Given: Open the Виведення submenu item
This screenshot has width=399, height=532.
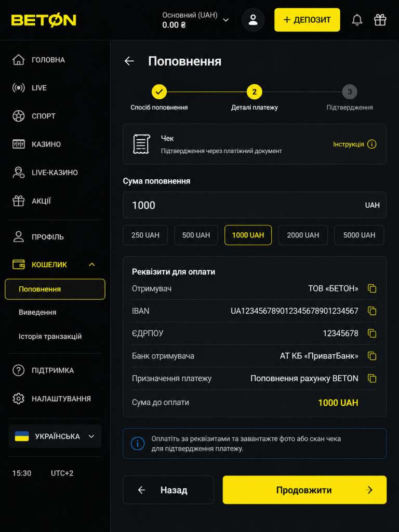Looking at the screenshot, I should pyautogui.click(x=37, y=312).
